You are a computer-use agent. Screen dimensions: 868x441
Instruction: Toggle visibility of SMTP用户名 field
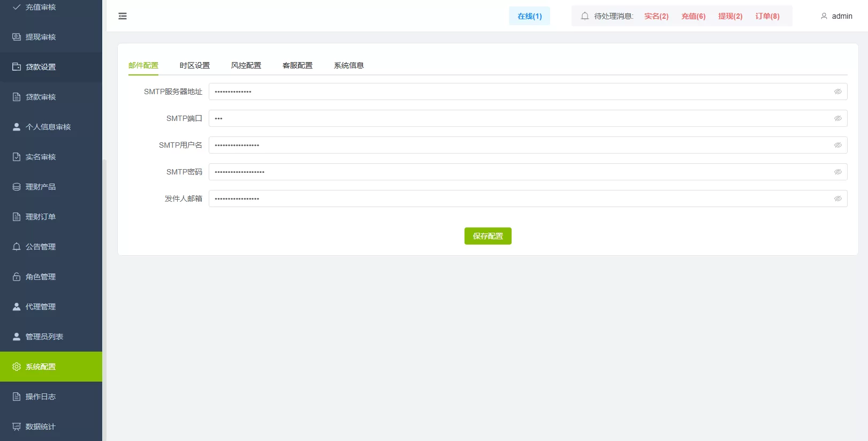coord(838,145)
